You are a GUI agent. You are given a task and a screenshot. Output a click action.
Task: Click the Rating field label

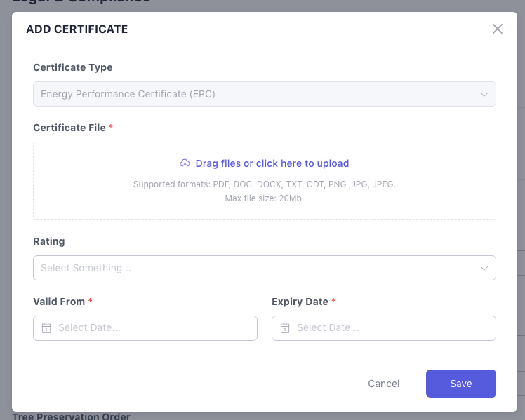click(49, 241)
